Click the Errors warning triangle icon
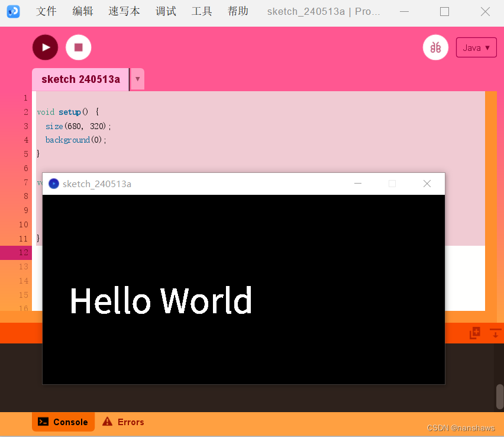The height and width of the screenshot is (437, 504). pyautogui.click(x=107, y=422)
